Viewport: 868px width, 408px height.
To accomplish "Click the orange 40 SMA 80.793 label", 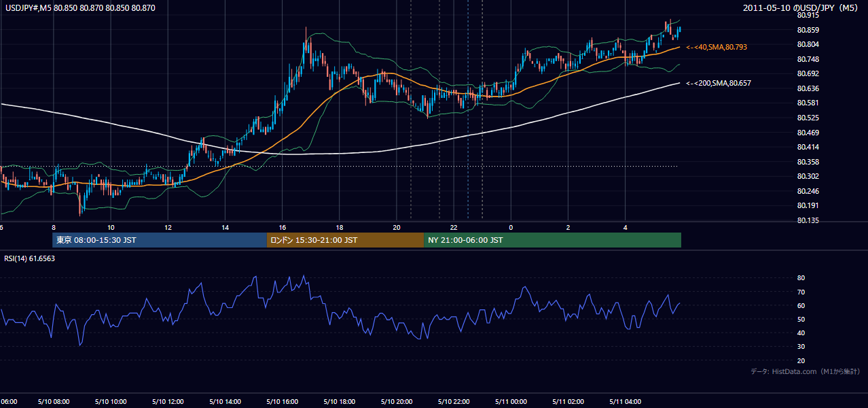I will (717, 47).
